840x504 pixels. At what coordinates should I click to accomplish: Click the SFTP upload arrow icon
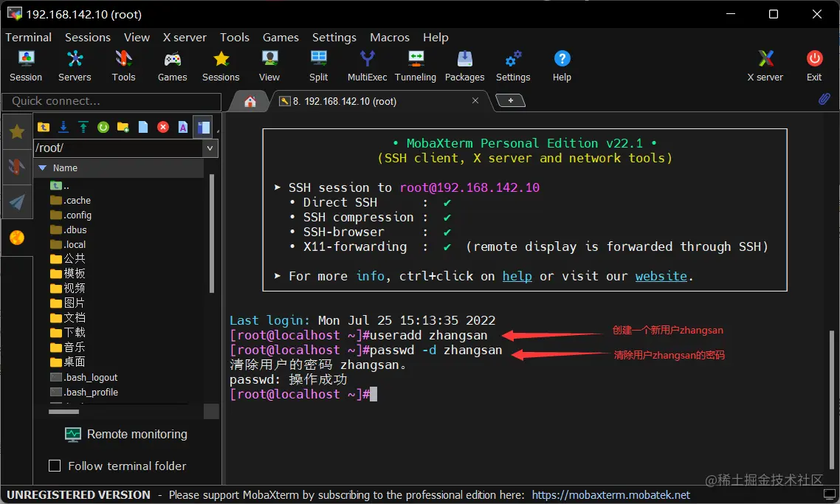[83, 127]
